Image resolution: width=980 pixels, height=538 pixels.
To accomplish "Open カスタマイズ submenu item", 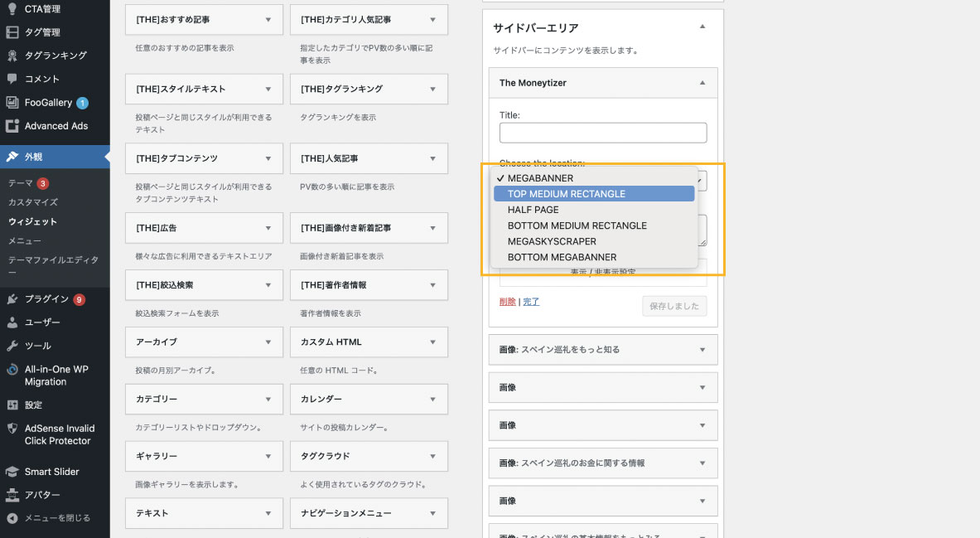I will click(33, 202).
